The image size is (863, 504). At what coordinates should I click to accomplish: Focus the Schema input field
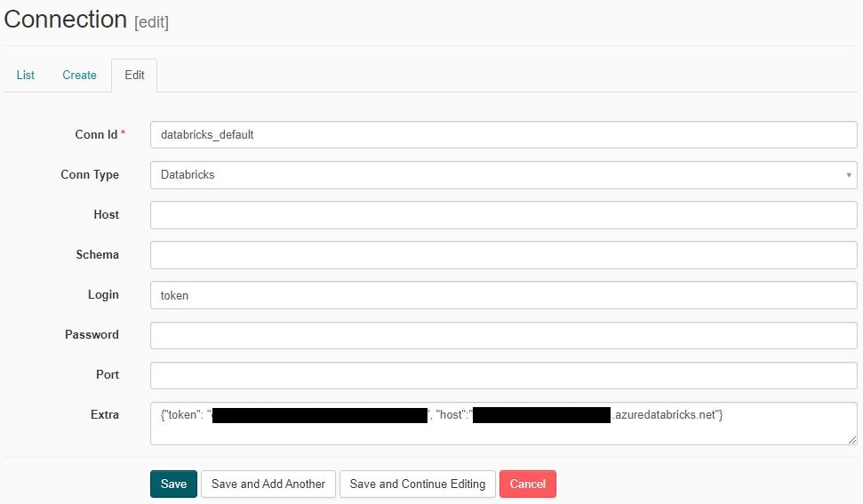tap(504, 255)
